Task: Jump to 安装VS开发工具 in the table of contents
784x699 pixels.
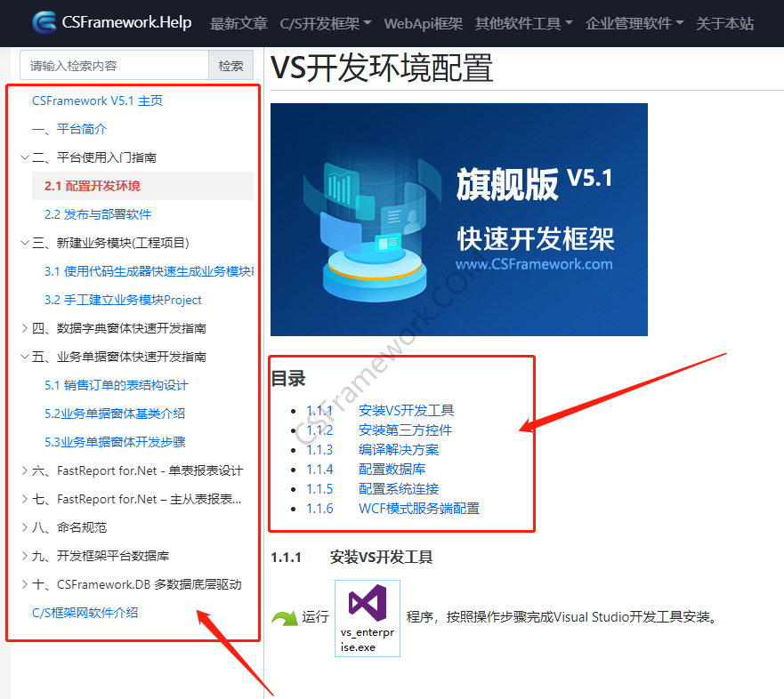Action: pos(407,411)
